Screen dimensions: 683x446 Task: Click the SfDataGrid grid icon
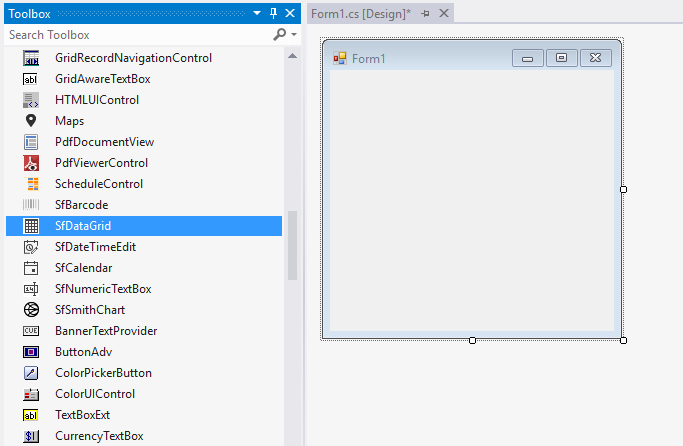tap(31, 226)
